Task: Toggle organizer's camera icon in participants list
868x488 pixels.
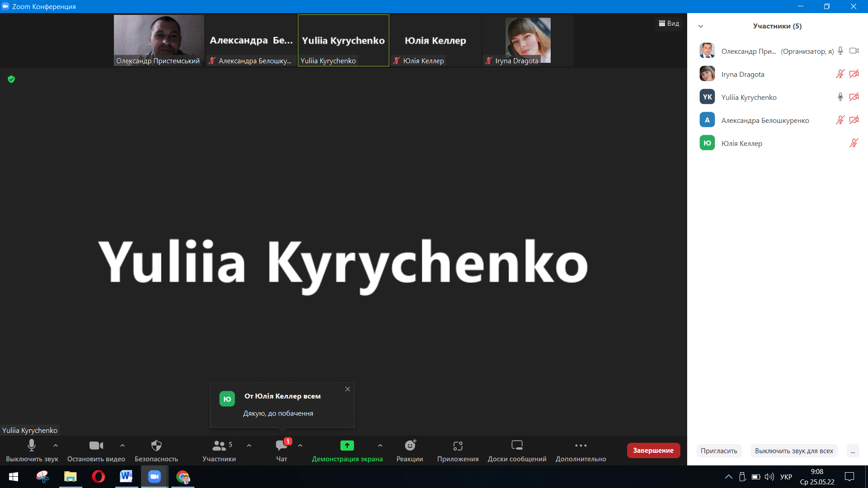Action: [x=854, y=51]
